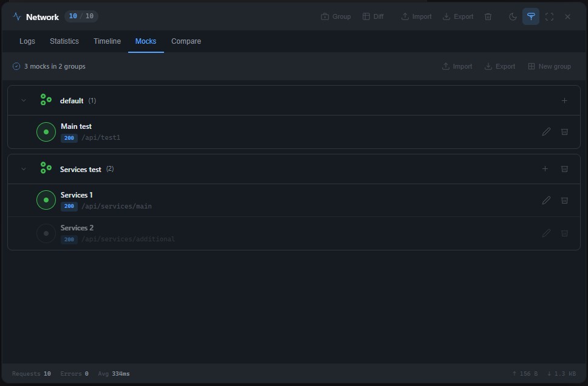Switch to the Statistics tab
588x386 pixels.
tap(64, 41)
